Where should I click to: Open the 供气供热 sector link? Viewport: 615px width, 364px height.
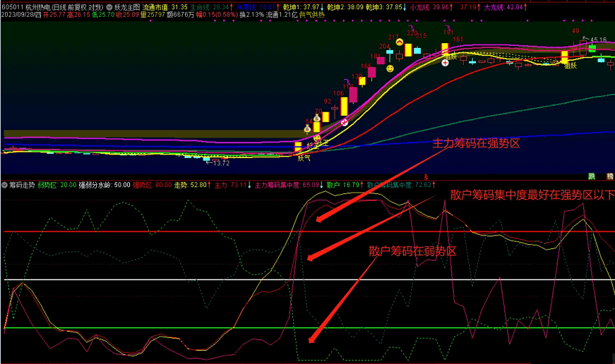312,15
